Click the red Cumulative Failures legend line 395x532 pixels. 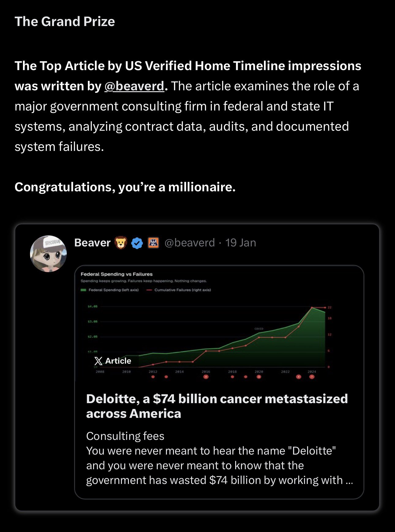tap(149, 290)
